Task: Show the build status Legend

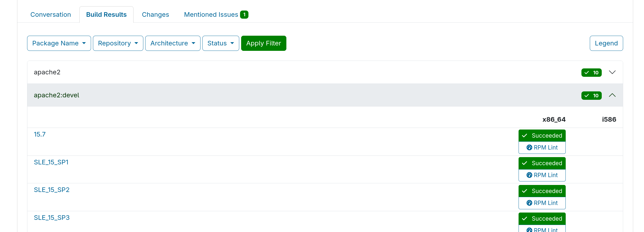Action: tap(606, 43)
